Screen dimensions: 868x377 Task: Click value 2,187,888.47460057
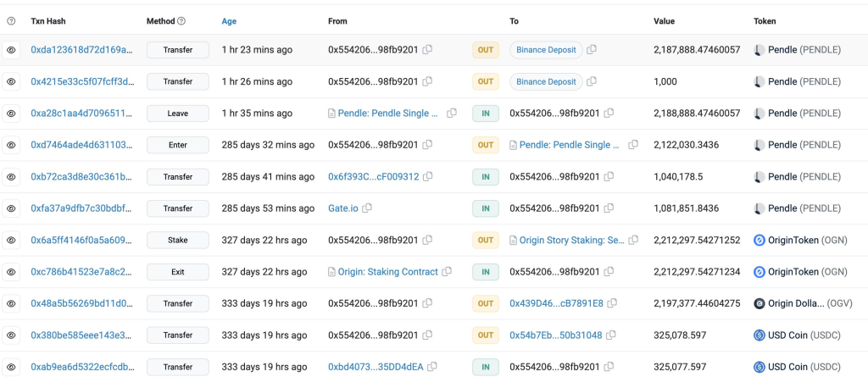pos(697,50)
